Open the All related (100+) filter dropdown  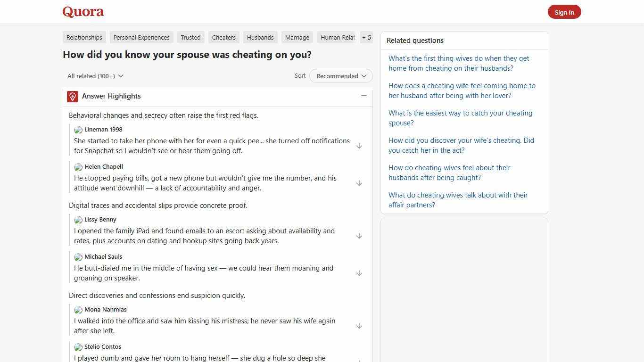[95, 76]
